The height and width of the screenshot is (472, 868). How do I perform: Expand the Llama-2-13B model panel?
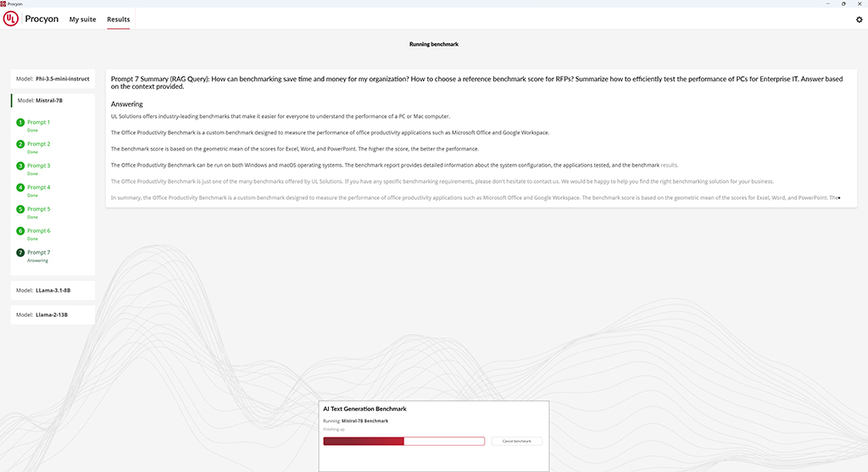53,314
